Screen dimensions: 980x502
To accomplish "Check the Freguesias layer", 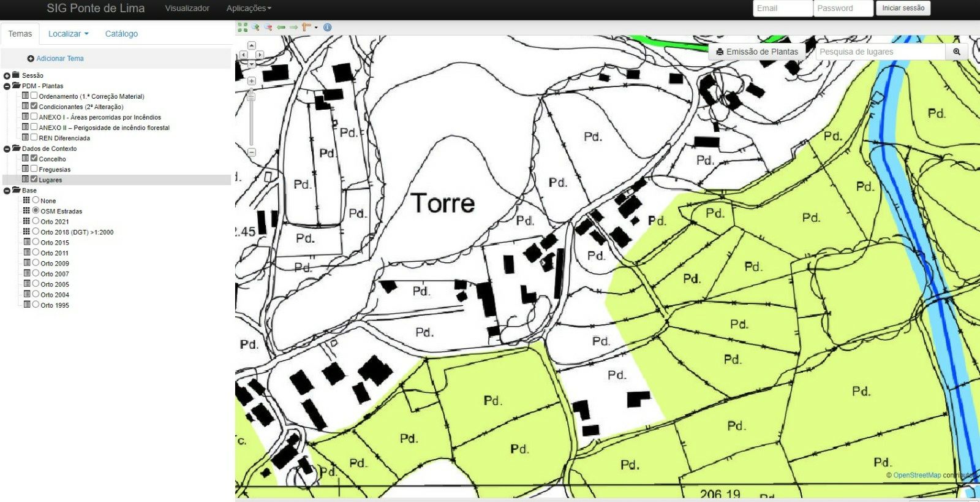I will point(34,169).
